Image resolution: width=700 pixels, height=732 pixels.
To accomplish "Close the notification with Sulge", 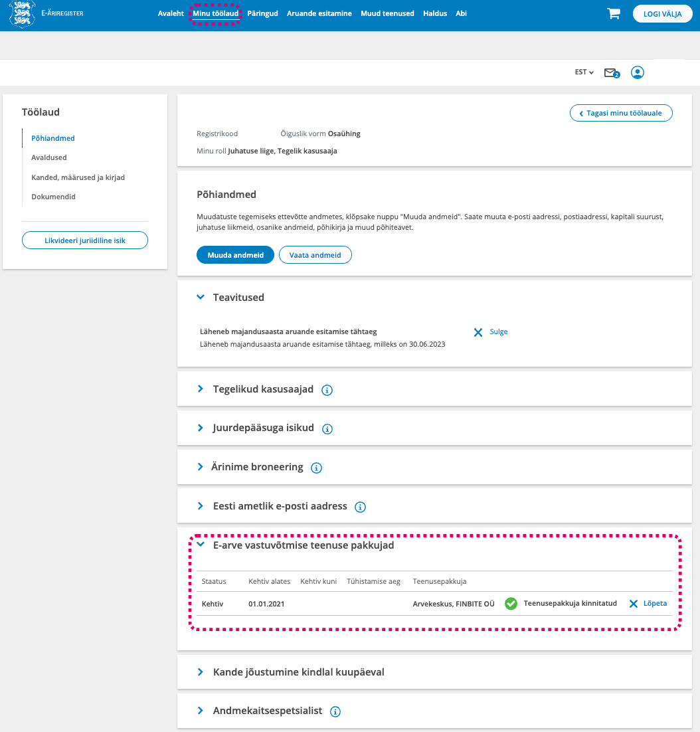I will (x=491, y=332).
